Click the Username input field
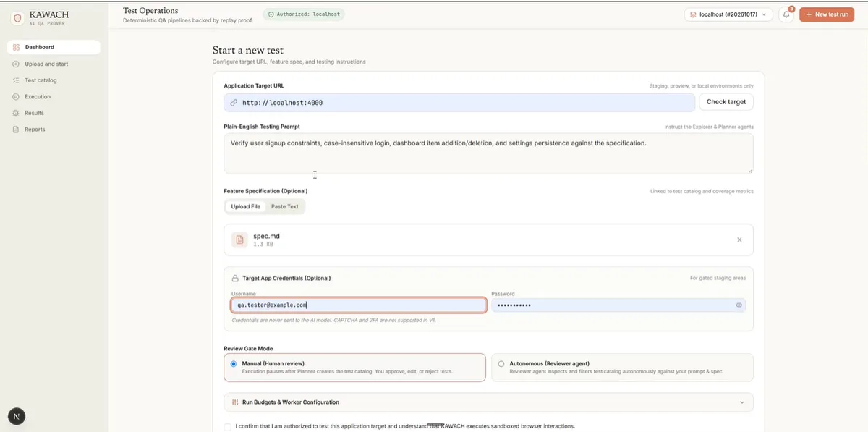This screenshot has width=868, height=432. (359, 305)
